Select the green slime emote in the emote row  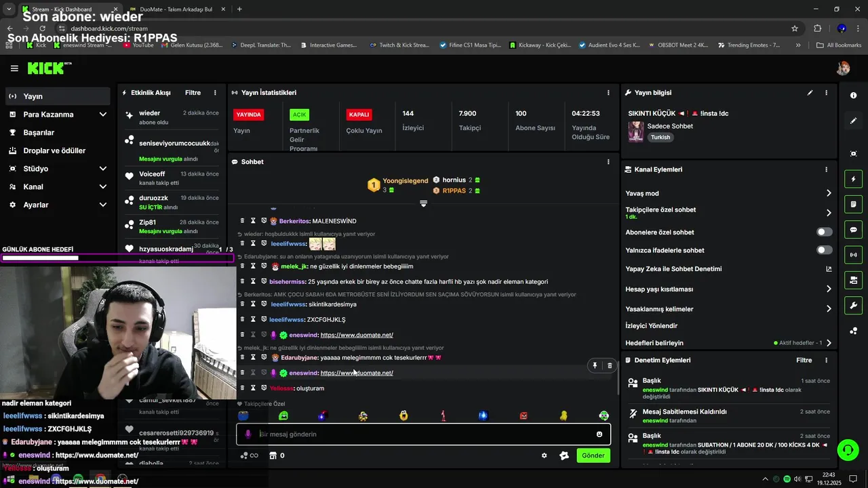(x=283, y=415)
